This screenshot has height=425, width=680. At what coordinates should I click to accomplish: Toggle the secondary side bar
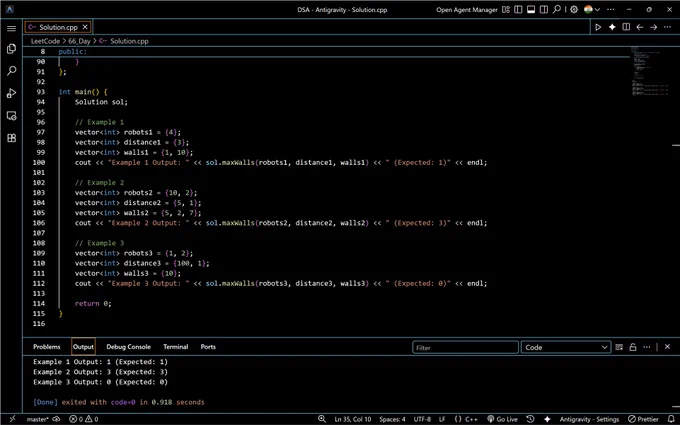[543, 10]
